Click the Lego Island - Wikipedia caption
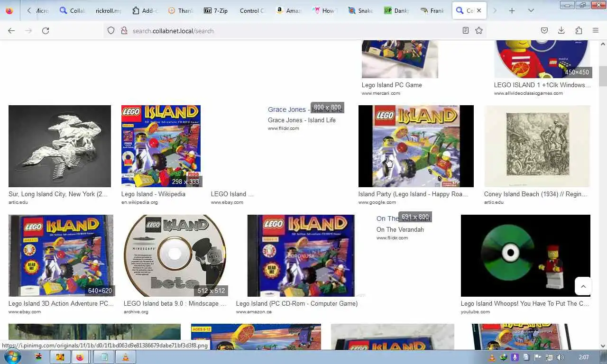Screen dimensions: 607x364 153,194
